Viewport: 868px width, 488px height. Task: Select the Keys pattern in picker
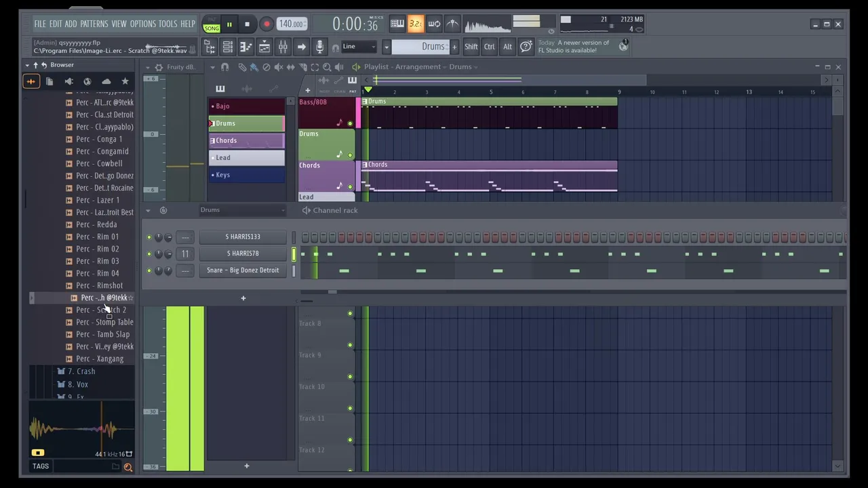point(247,175)
